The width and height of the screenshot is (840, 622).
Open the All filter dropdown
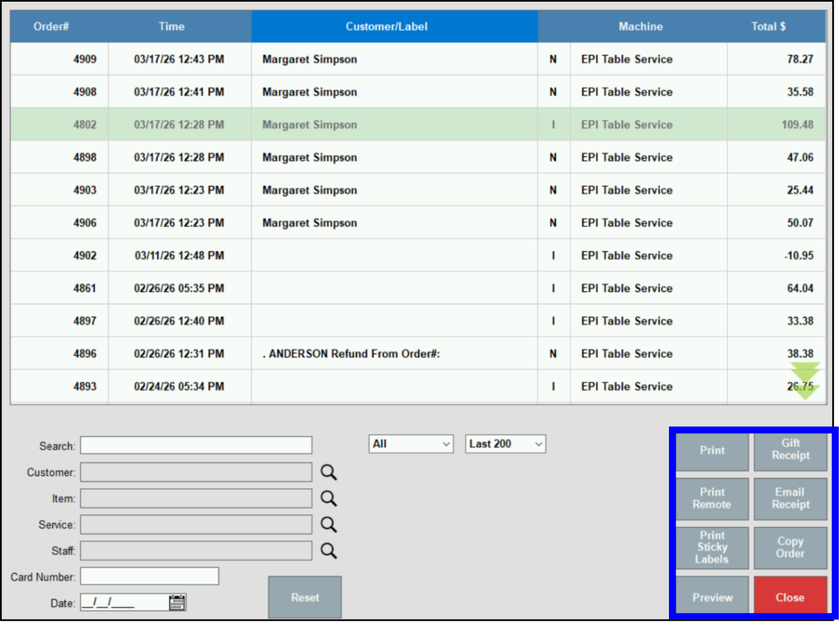[x=411, y=444]
